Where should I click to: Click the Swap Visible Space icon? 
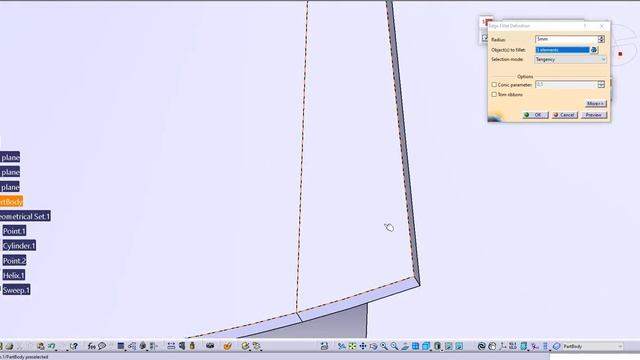point(459,346)
